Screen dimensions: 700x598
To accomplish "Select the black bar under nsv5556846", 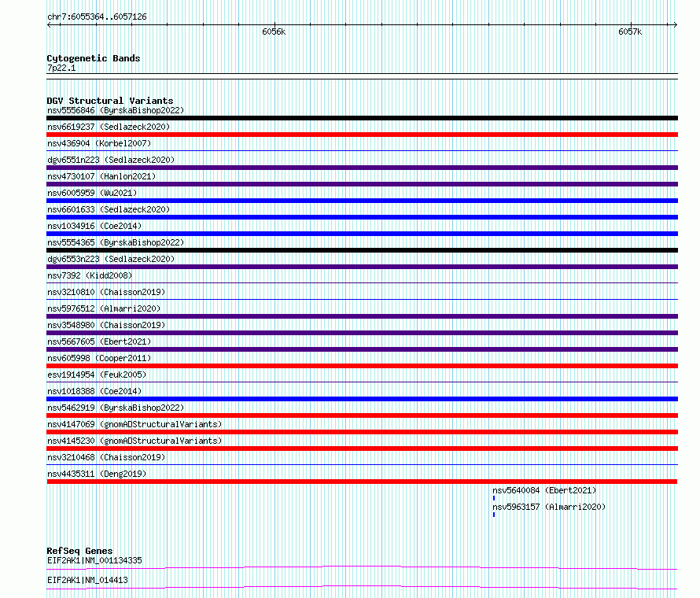I will (362, 118).
